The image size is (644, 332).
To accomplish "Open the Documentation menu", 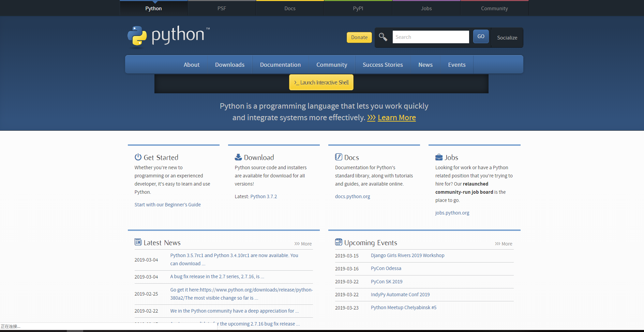I will click(x=280, y=65).
